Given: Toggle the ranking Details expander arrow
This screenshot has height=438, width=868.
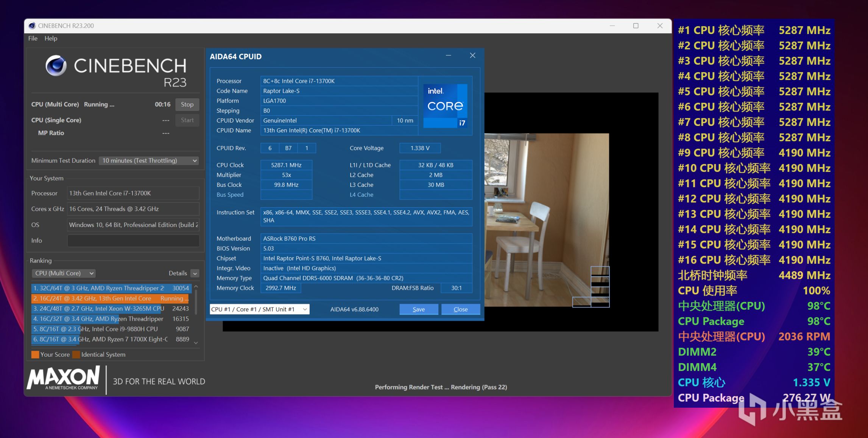Looking at the screenshot, I should click(195, 273).
